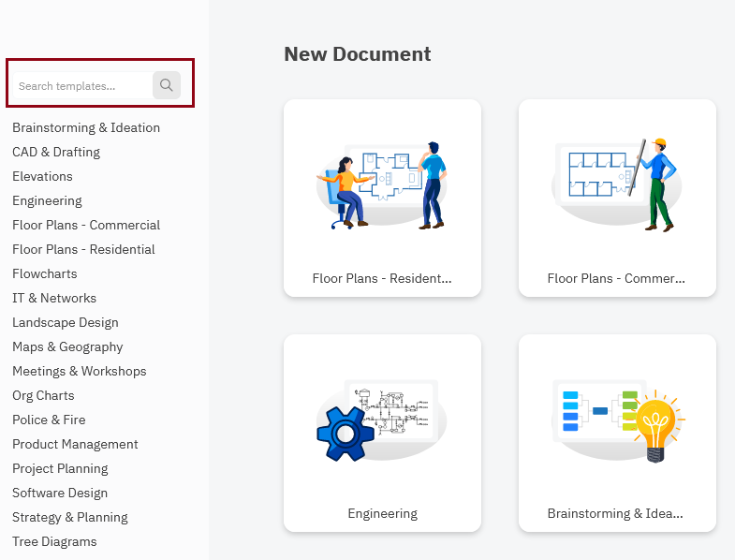Browse the Flowcharts template category

(x=45, y=273)
